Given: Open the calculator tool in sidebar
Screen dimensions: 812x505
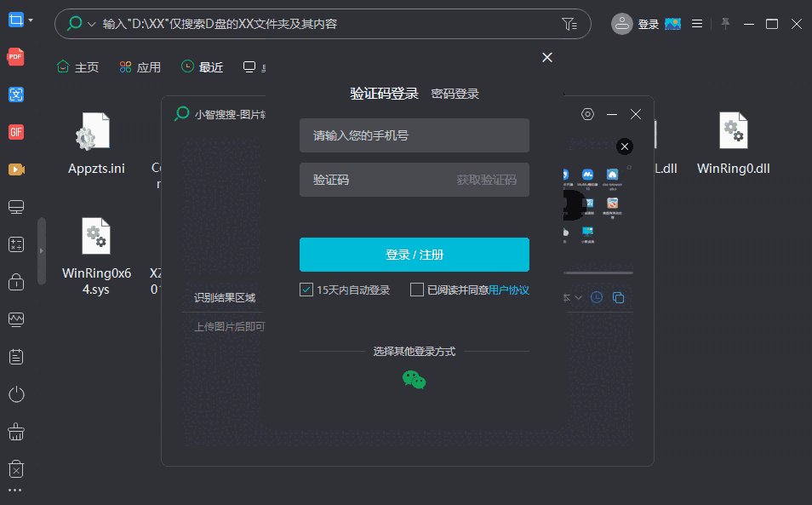Looking at the screenshot, I should click(x=16, y=244).
